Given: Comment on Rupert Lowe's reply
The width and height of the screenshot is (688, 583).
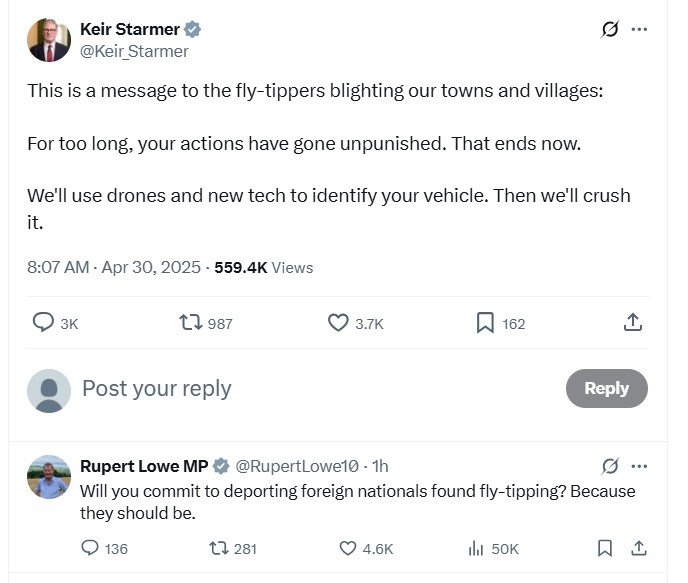Looking at the screenshot, I should pos(90,548).
